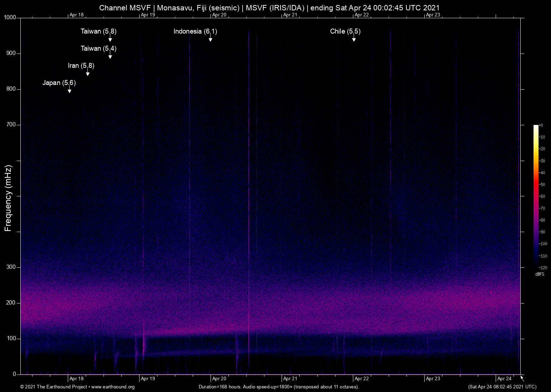The image size is (551, 392).
Task: Open the www.earthsound.org website link
Action: [114, 387]
